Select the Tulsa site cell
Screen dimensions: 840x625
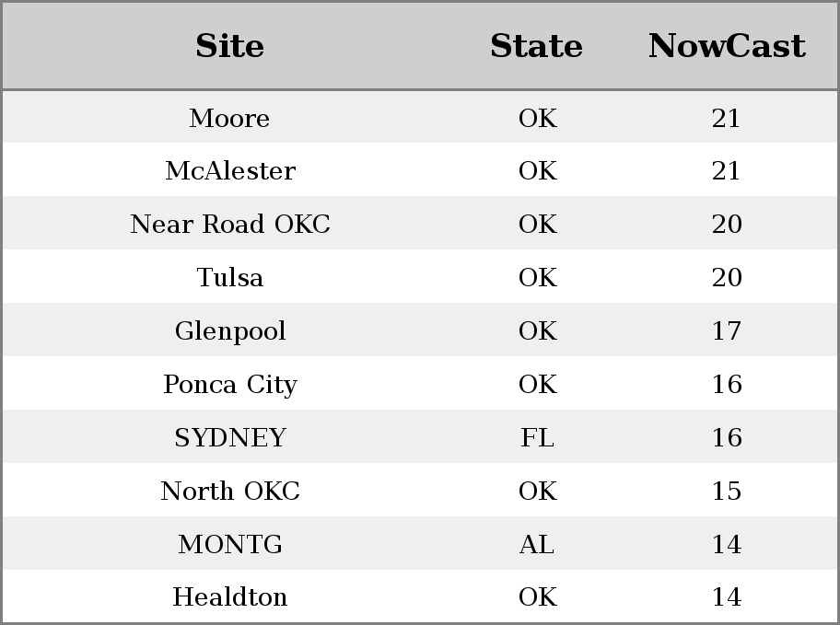(x=230, y=277)
